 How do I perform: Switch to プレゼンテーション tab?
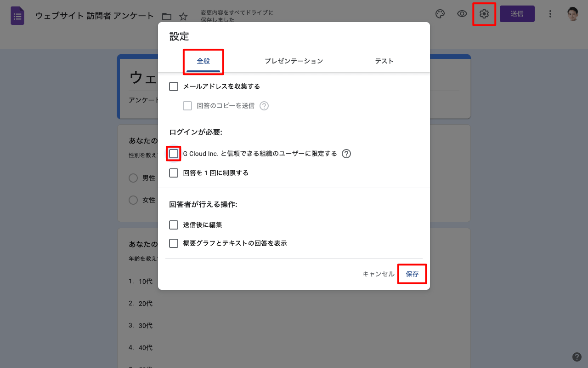[294, 61]
